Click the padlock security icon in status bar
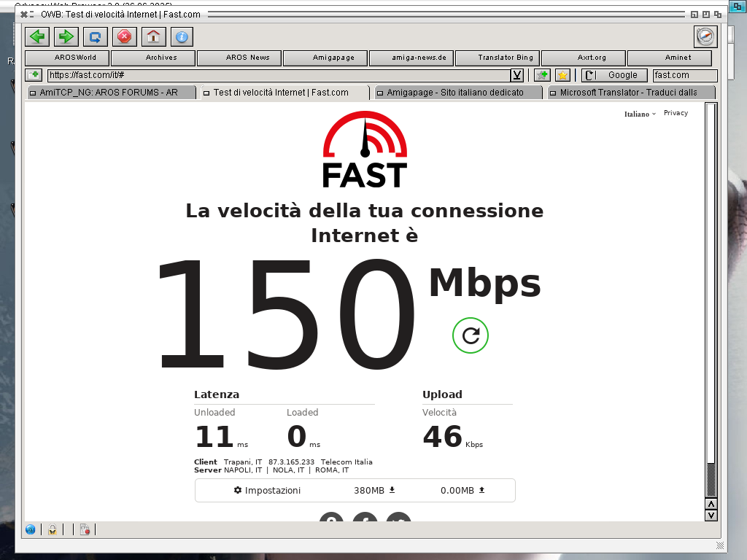Screen dimensions: 747x560 pos(53,529)
